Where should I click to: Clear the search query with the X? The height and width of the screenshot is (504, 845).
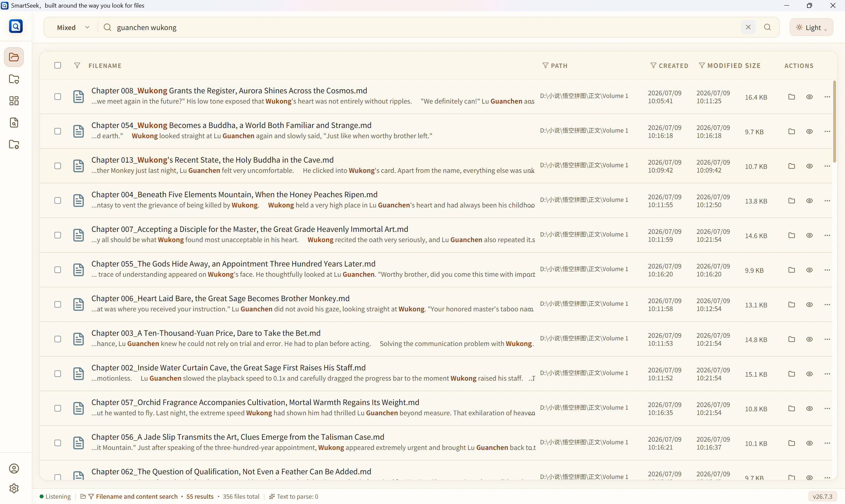click(x=748, y=27)
